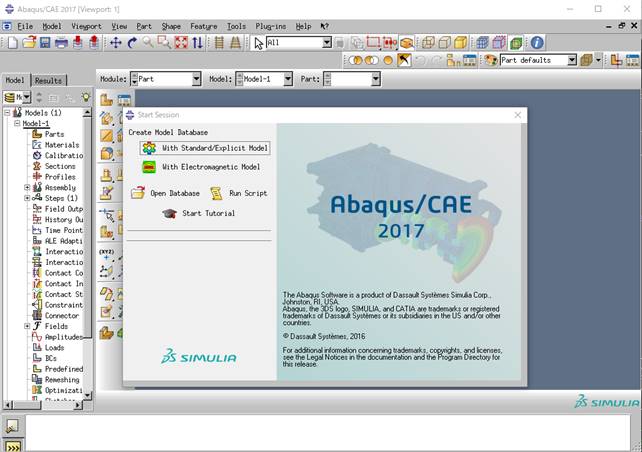
Task: Select the pan view tool
Action: (x=115, y=43)
